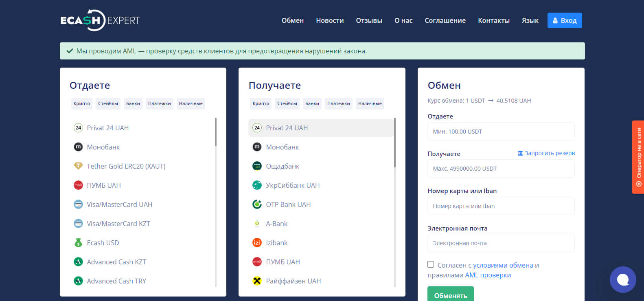Click Privat 24 UAH icon in Получаете list

click(257, 128)
